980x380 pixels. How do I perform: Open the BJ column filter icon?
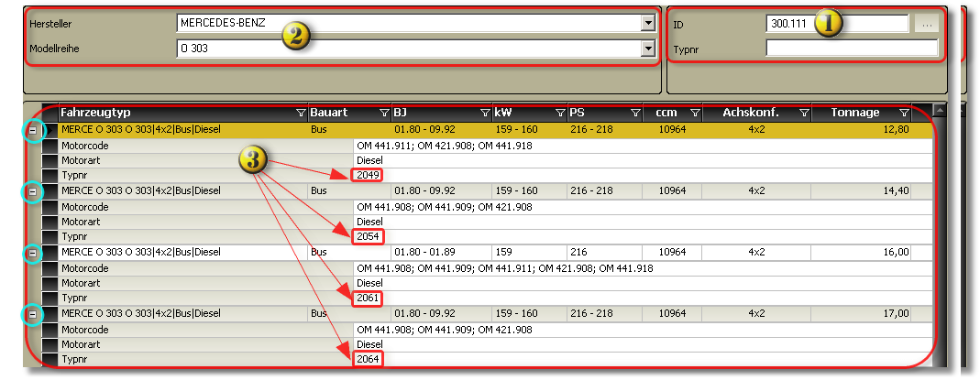click(485, 113)
